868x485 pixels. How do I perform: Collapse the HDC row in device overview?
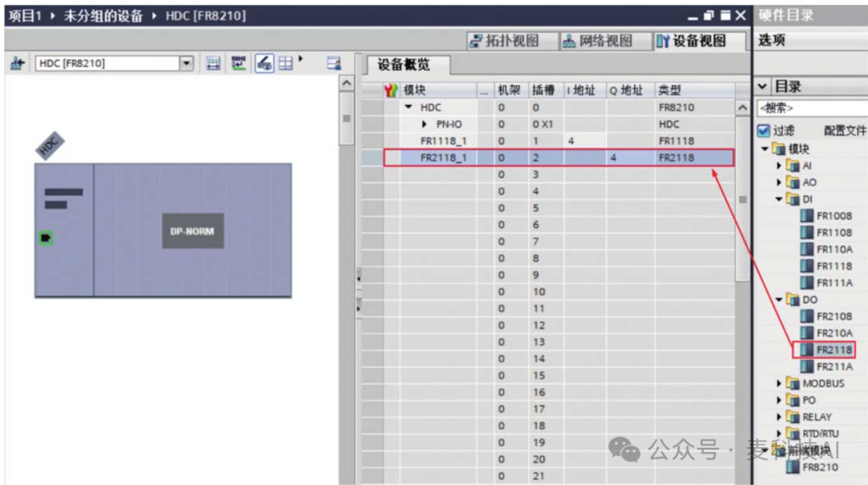coord(408,107)
